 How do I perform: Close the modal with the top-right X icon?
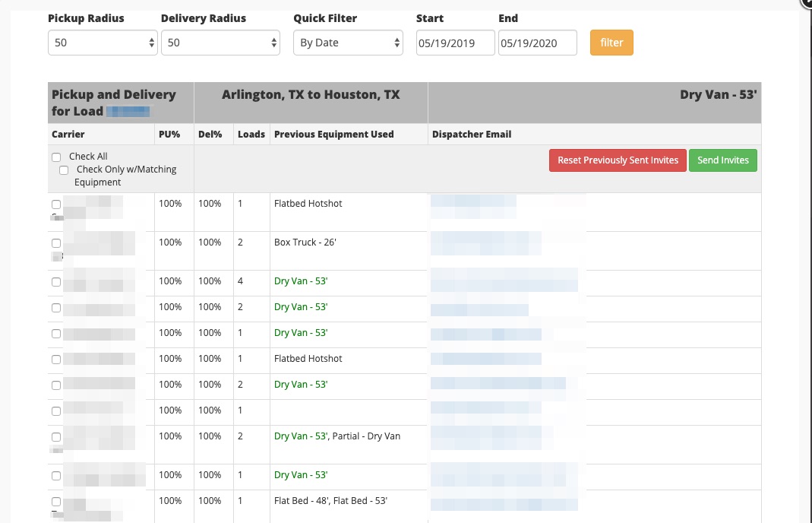click(807, 2)
